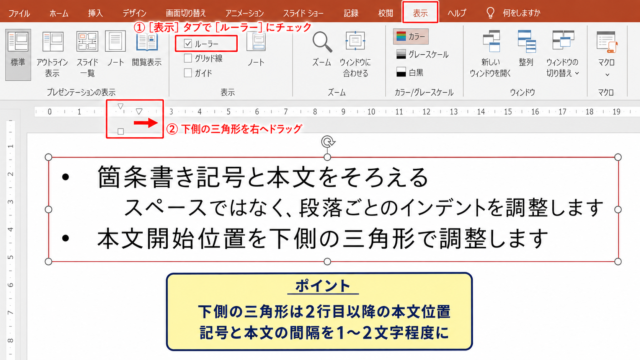Switch to アウトライン表示 outline view
The width and height of the screenshot is (640, 360).
pos(52,54)
